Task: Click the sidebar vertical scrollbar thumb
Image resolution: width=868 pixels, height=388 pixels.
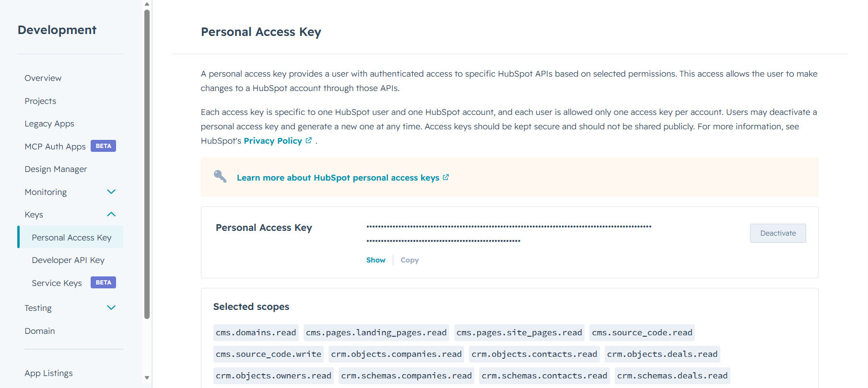Action: pyautogui.click(x=147, y=164)
